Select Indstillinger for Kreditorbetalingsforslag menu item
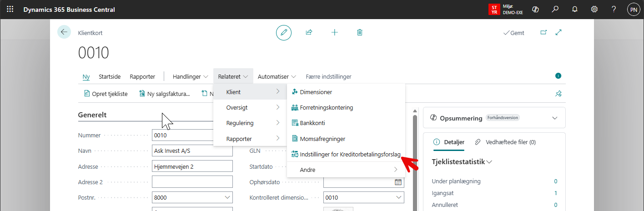This screenshot has height=211, width=644. [x=350, y=155]
